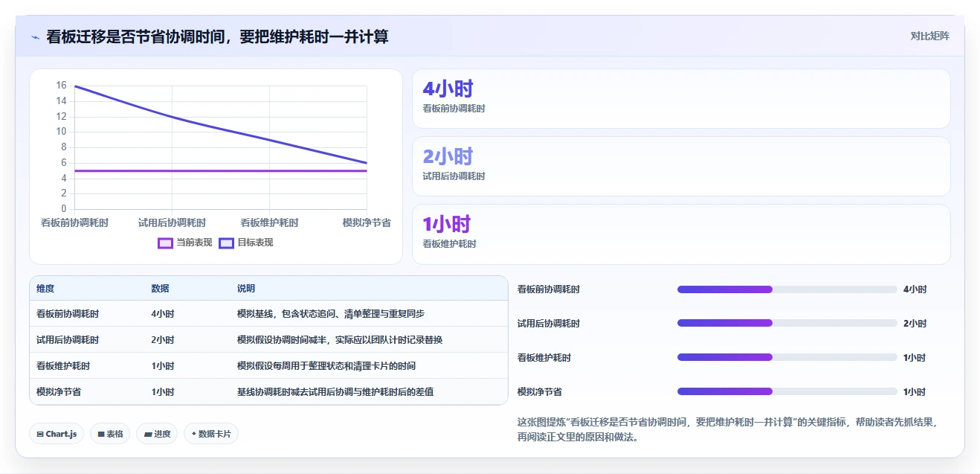
Task: Click table description starting 模拟假设协调时间减半
Action: point(340,340)
